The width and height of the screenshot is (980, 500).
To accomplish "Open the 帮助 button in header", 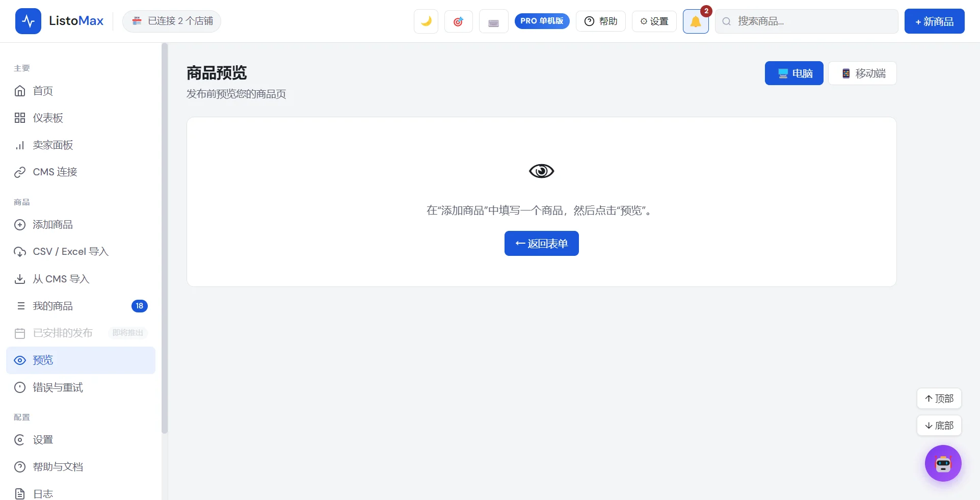I will click(x=600, y=21).
